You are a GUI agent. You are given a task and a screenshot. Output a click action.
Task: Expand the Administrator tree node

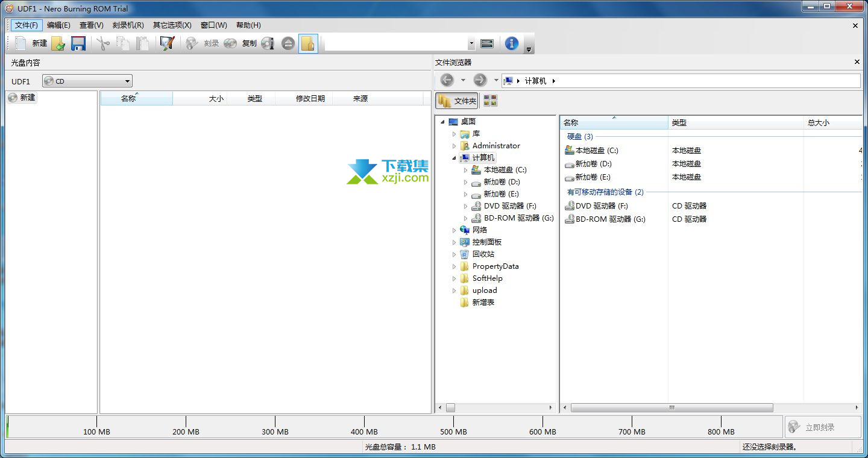(454, 146)
